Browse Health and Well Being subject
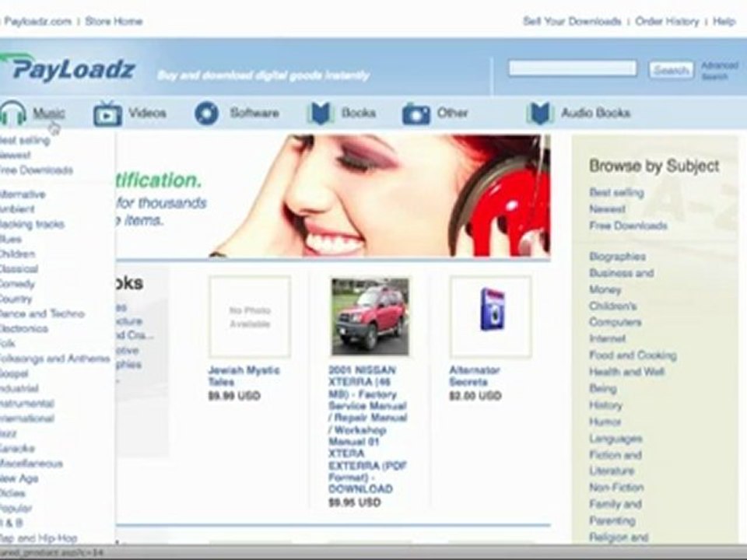 coord(626,380)
